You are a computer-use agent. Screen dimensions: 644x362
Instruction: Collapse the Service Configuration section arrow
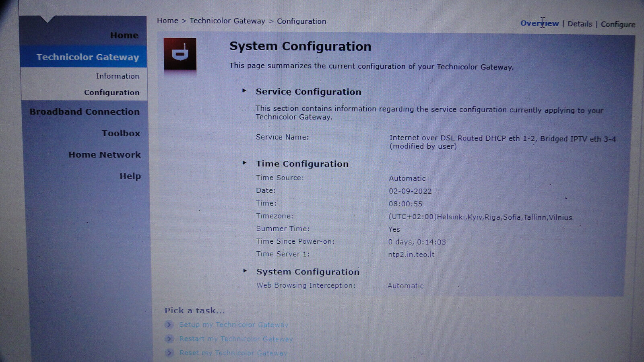[244, 91]
